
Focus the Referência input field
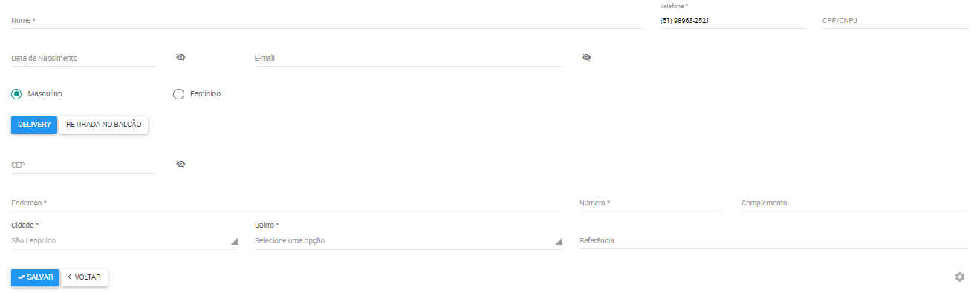[x=773, y=241]
